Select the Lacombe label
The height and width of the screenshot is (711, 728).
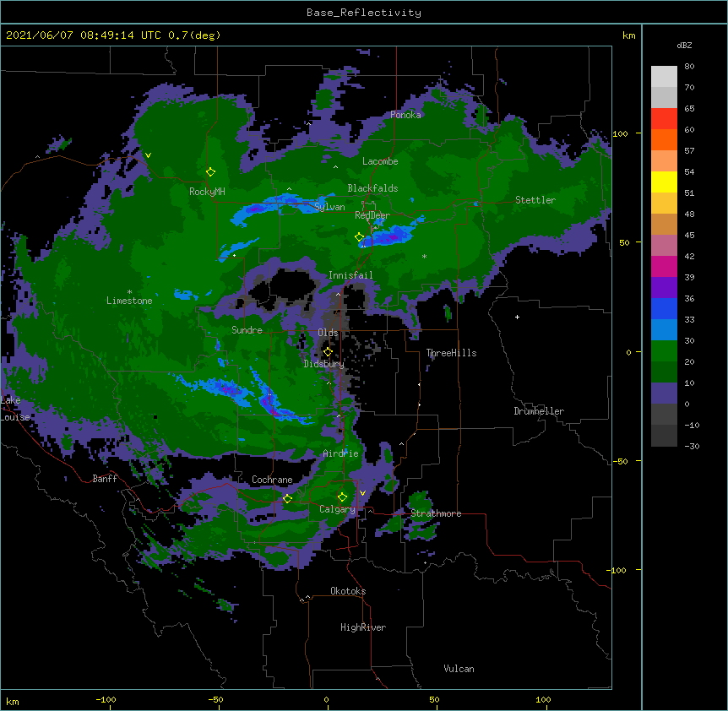point(380,161)
